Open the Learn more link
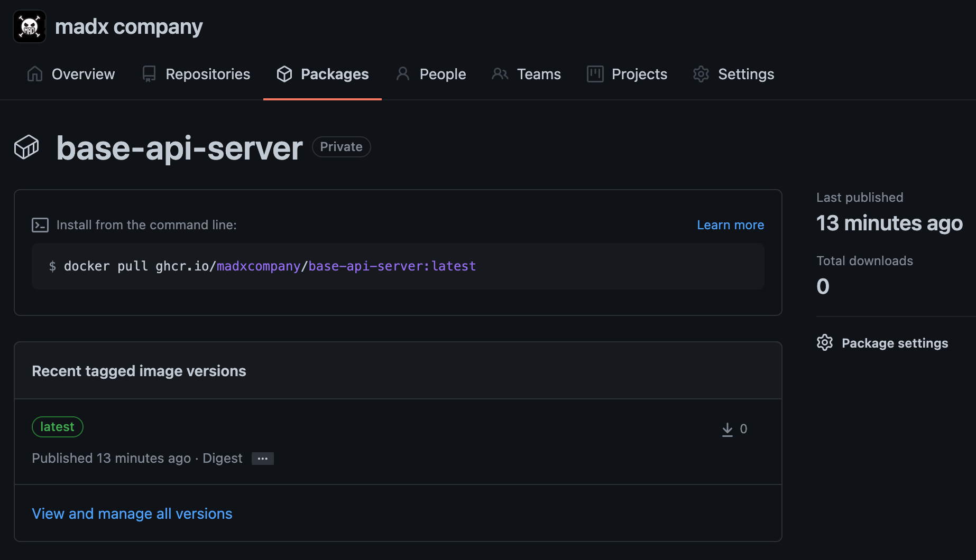 731,225
